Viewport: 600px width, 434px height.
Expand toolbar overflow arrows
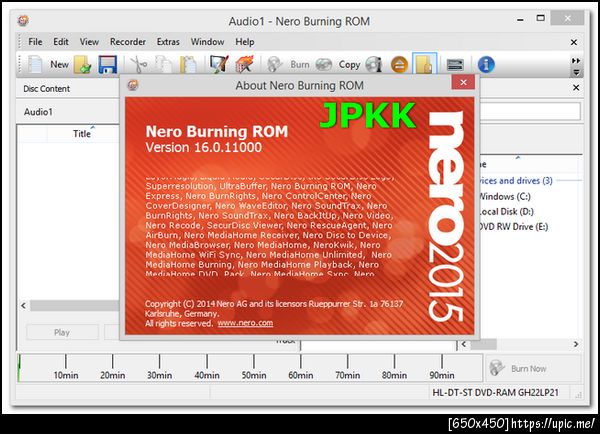[576, 60]
